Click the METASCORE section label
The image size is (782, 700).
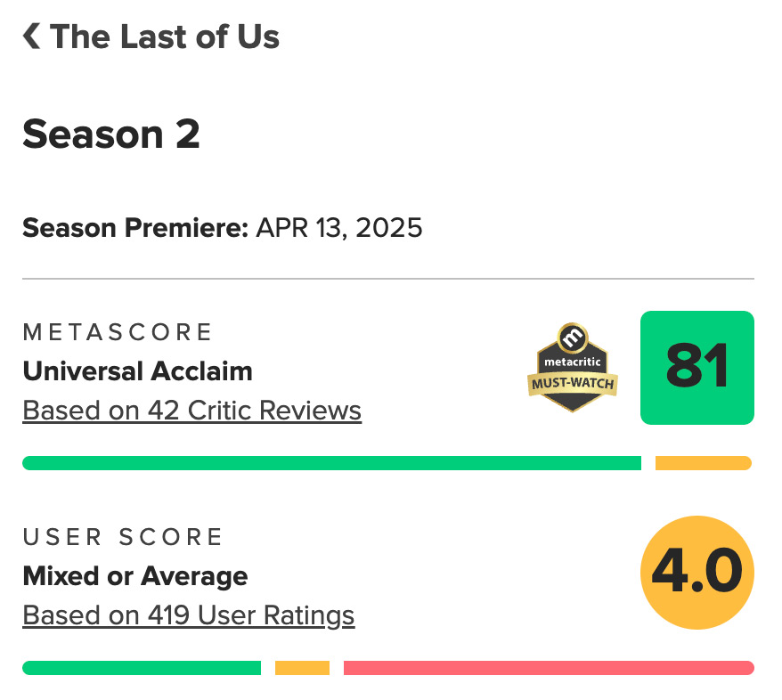pyautogui.click(x=118, y=332)
